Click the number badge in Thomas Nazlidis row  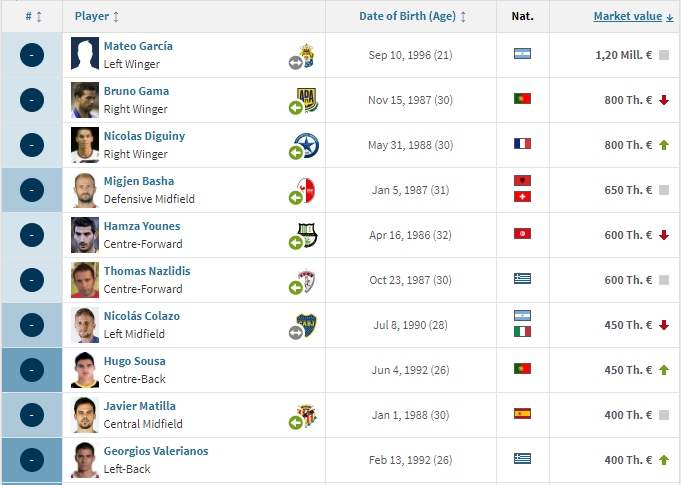click(32, 280)
